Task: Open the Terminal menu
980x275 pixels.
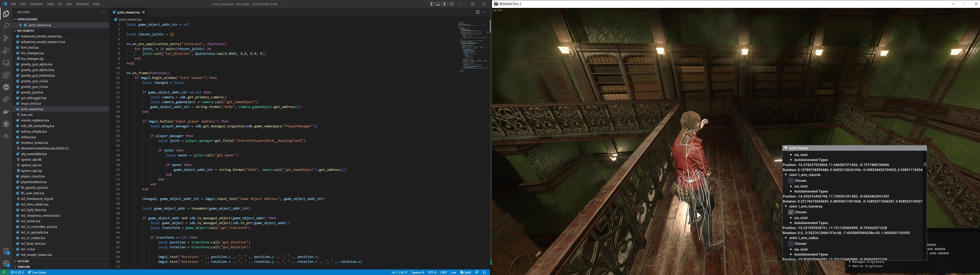Action: click(82, 4)
